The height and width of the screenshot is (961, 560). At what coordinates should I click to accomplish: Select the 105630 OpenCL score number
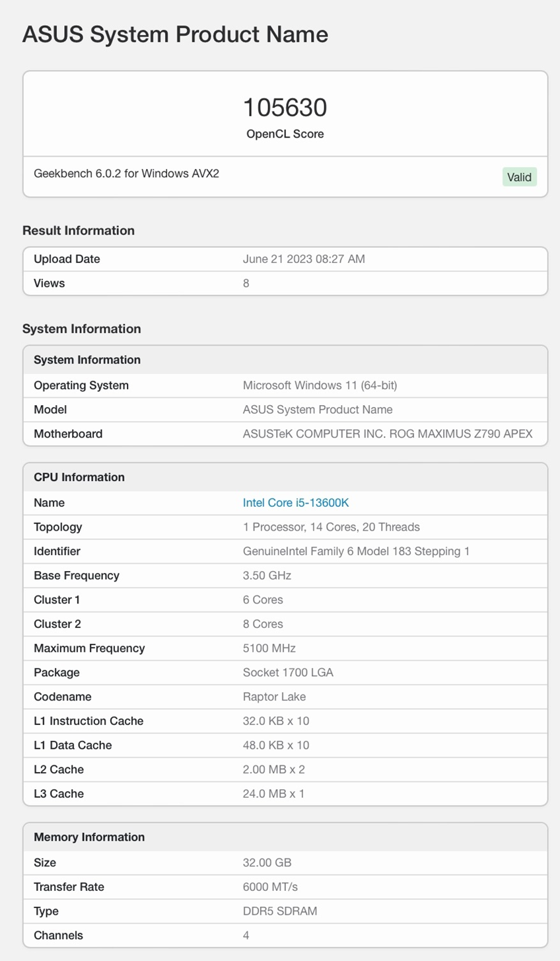click(285, 107)
